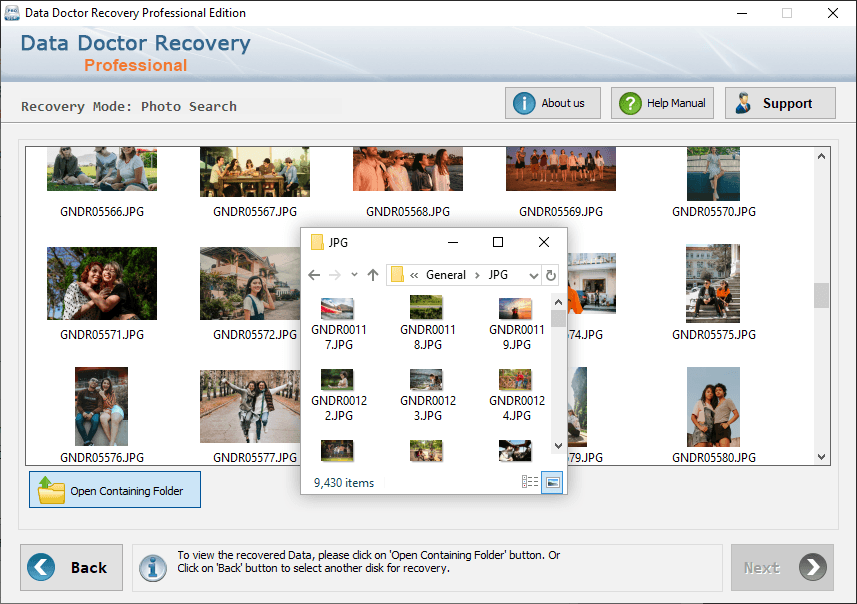Select thumbnail GNDR05576.JPG

point(102,406)
